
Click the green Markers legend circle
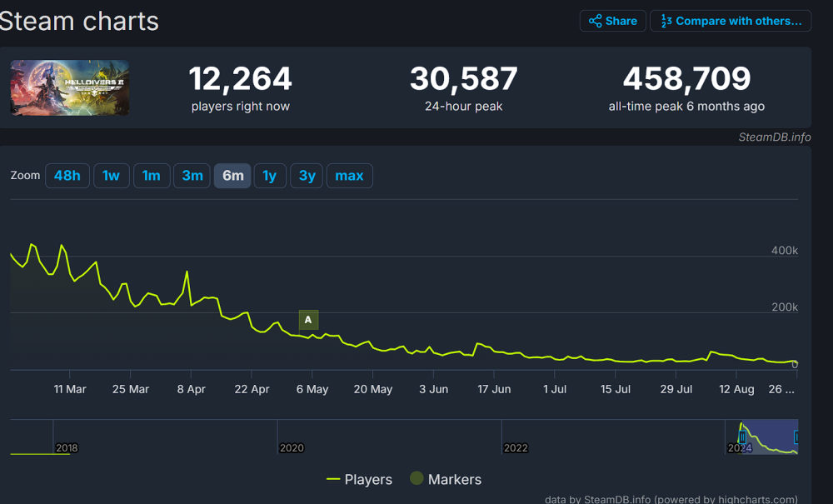click(417, 479)
